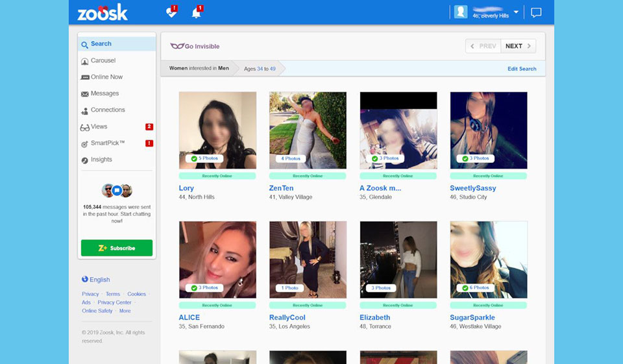Open the Online Safety footer link
Image resolution: width=623 pixels, height=364 pixels.
[97, 311]
